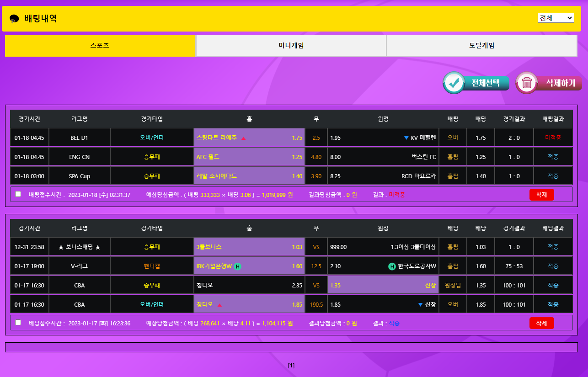588x377 pixels.
Task: Switch to the 미니게임 tab
Action: pos(291,46)
